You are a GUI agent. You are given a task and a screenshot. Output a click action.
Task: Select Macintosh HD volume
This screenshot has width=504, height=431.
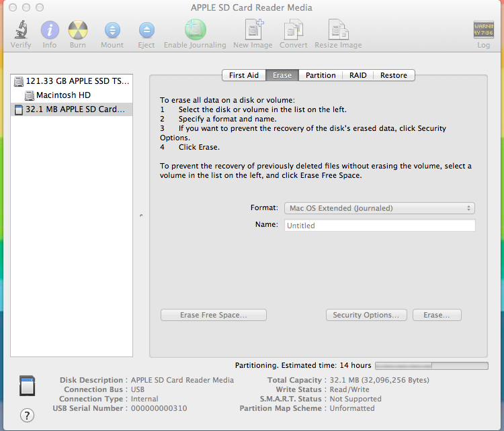click(x=71, y=95)
